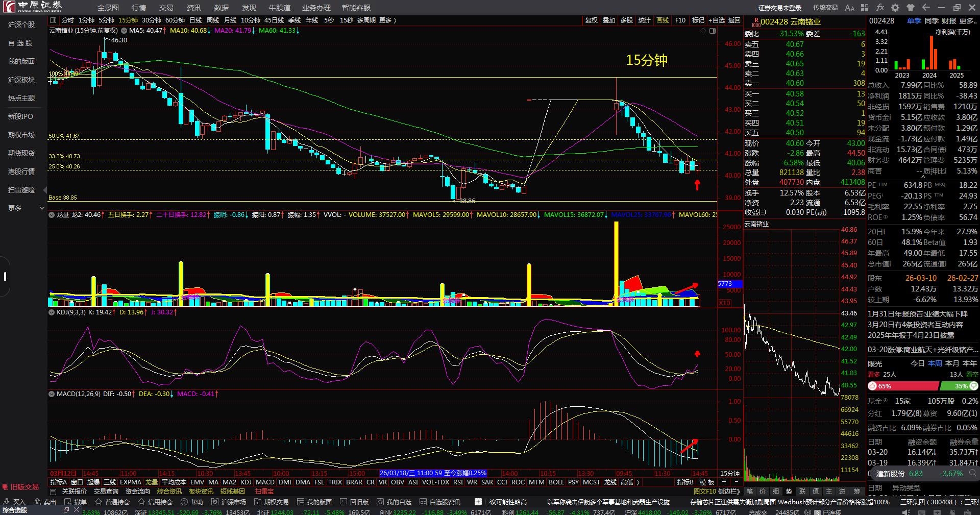Open 信用持仓 credit holdings icon
Screen dimensions: 980x515
tap(141, 502)
